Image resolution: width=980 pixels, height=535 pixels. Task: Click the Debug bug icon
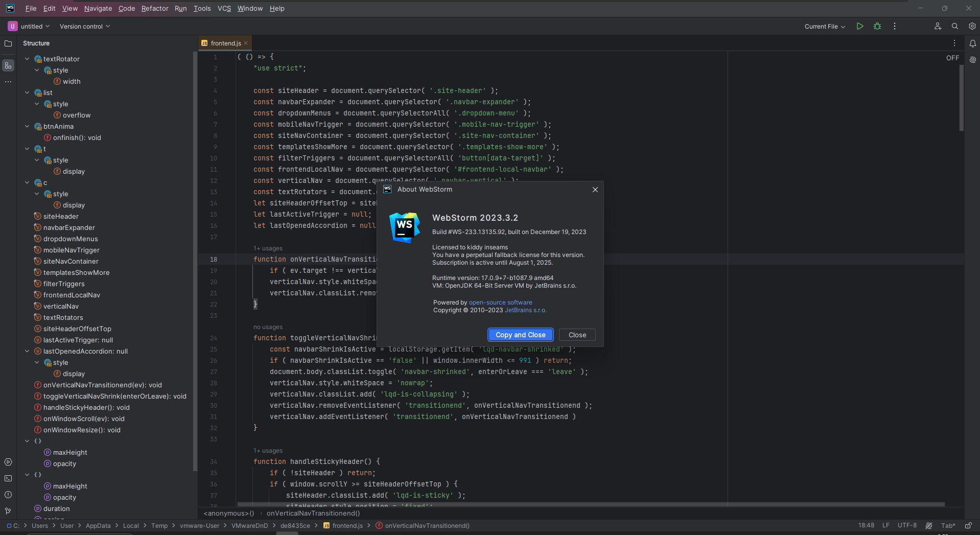click(877, 27)
